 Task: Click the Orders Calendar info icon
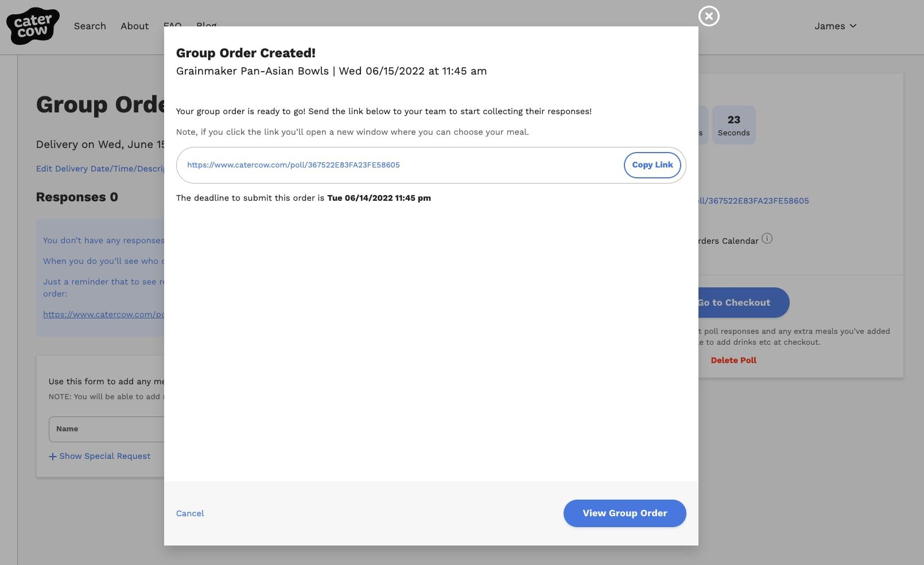767,239
